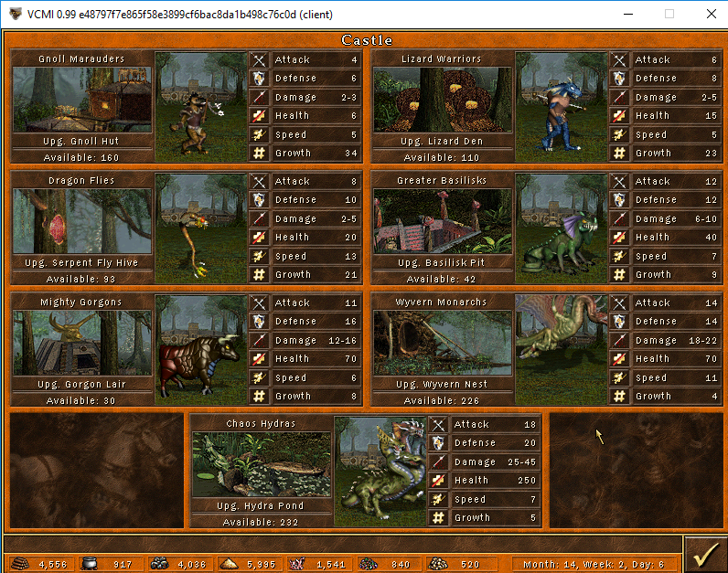Open the Upg. Serpent Fly Hive building picture

pos(82,221)
